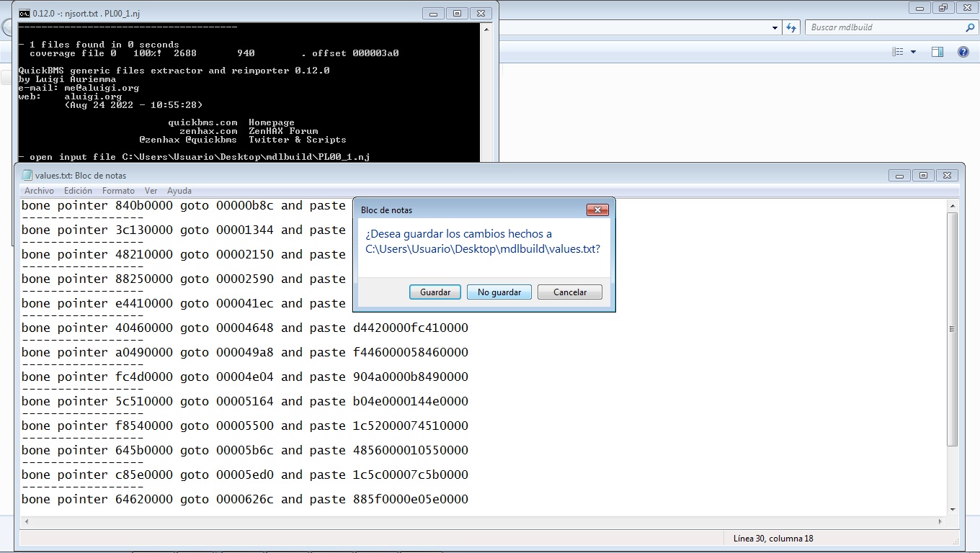The width and height of the screenshot is (980, 553).
Task: Close the njsort console window
Action: [481, 13]
